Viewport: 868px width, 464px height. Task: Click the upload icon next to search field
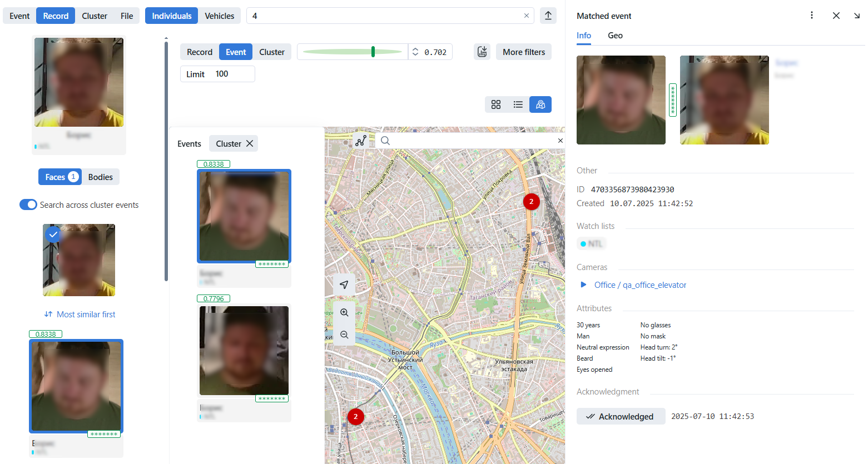click(x=548, y=15)
